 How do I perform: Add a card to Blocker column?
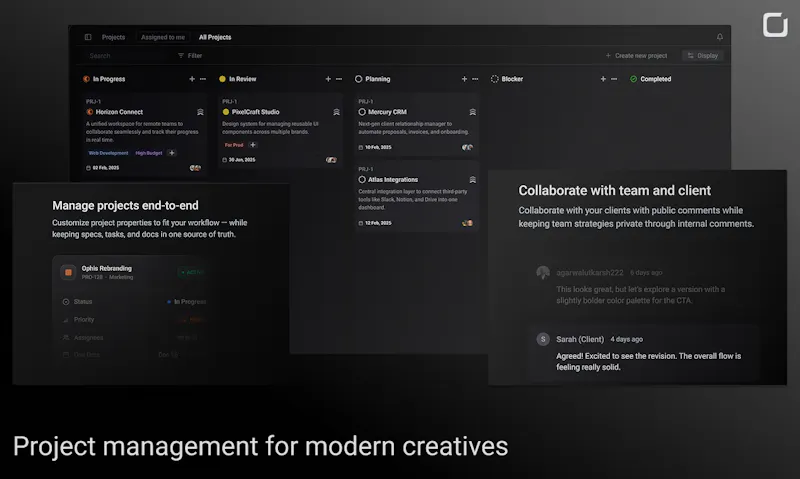[x=603, y=79]
